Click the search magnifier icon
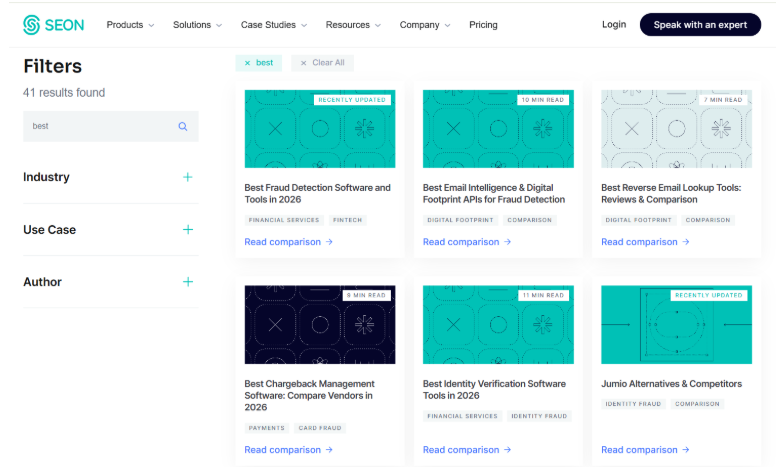 pos(183,127)
